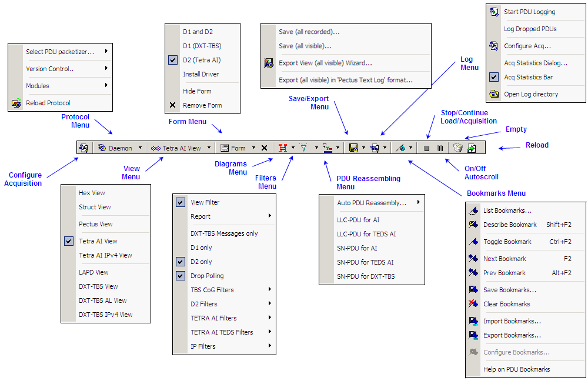The width and height of the screenshot is (588, 381).
Task: Select Hex View from View menu
Action: pos(92,193)
